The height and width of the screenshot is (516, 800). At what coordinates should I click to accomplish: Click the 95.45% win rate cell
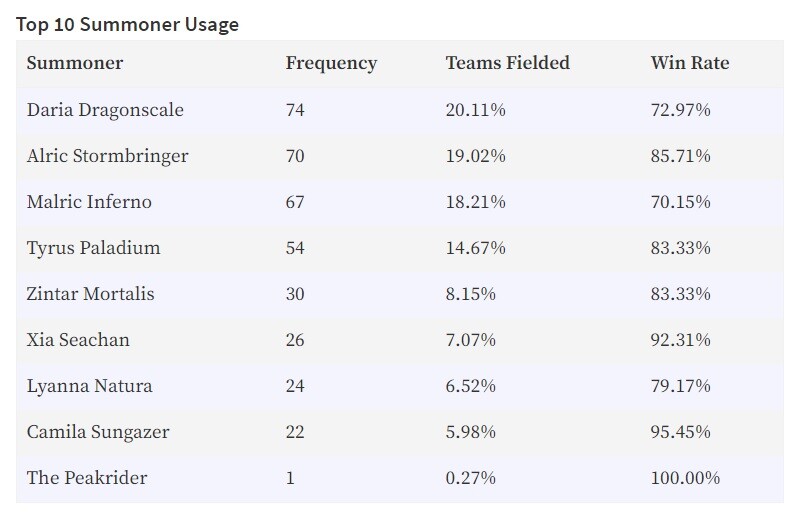coord(681,432)
